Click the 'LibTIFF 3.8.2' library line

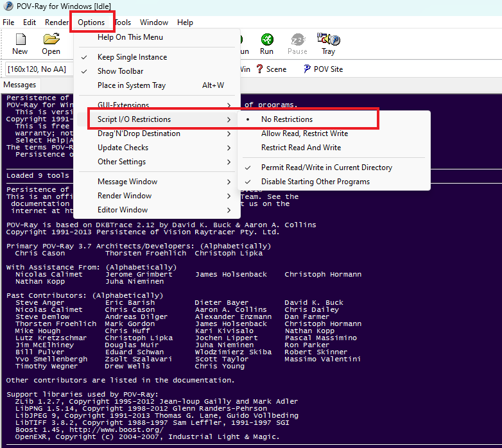[x=152, y=423]
